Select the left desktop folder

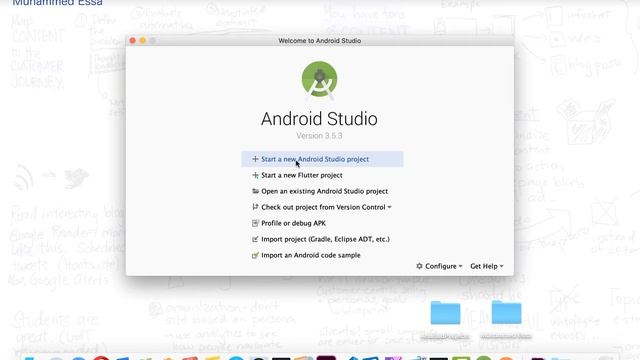[x=445, y=313]
